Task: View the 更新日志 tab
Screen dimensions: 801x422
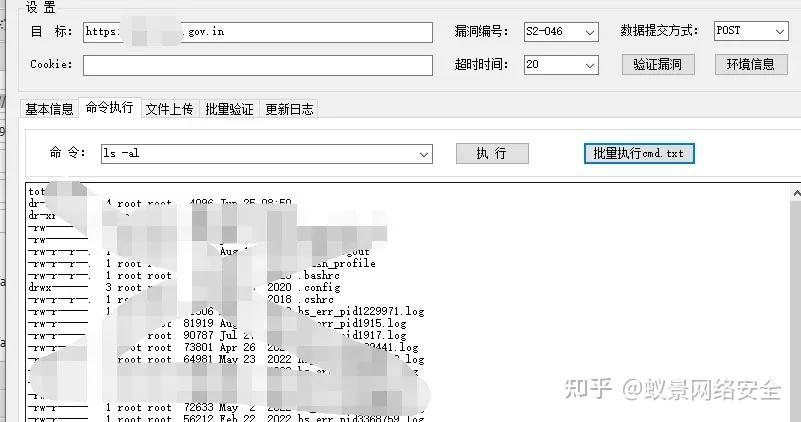Action: [x=289, y=109]
